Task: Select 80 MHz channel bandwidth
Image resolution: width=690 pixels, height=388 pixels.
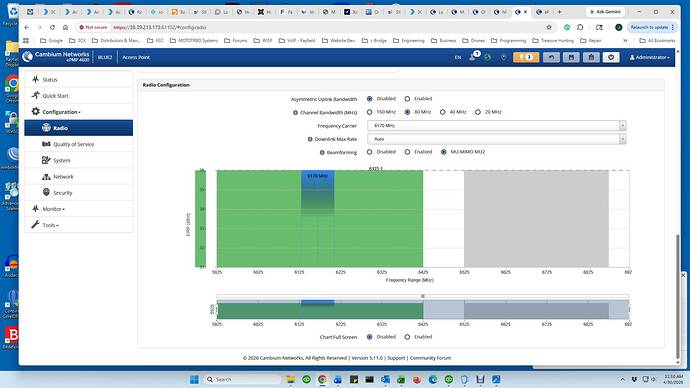Action: [x=407, y=112]
